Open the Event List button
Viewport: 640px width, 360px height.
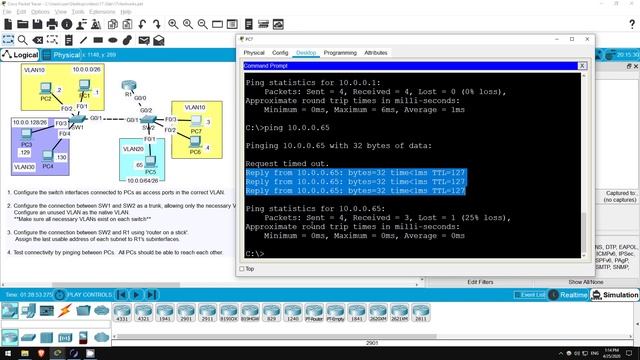(530, 295)
